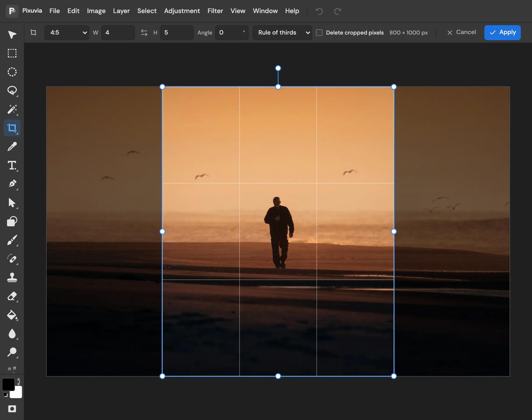The height and width of the screenshot is (420, 532).
Task: Enable Delete cropped pixels checkbox
Action: pyautogui.click(x=319, y=32)
